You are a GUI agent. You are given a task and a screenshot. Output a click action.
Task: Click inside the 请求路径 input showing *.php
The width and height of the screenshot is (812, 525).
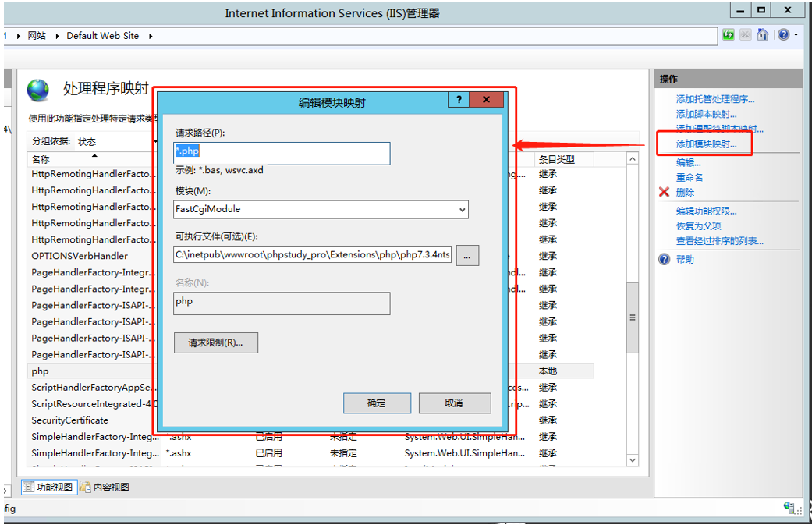281,154
